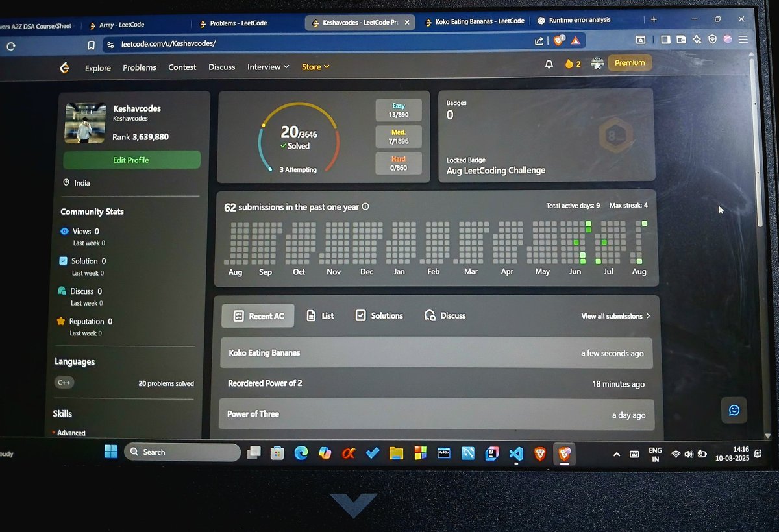Open the Reordered Power of 2 submission
Image resolution: width=779 pixels, height=532 pixels.
click(436, 383)
